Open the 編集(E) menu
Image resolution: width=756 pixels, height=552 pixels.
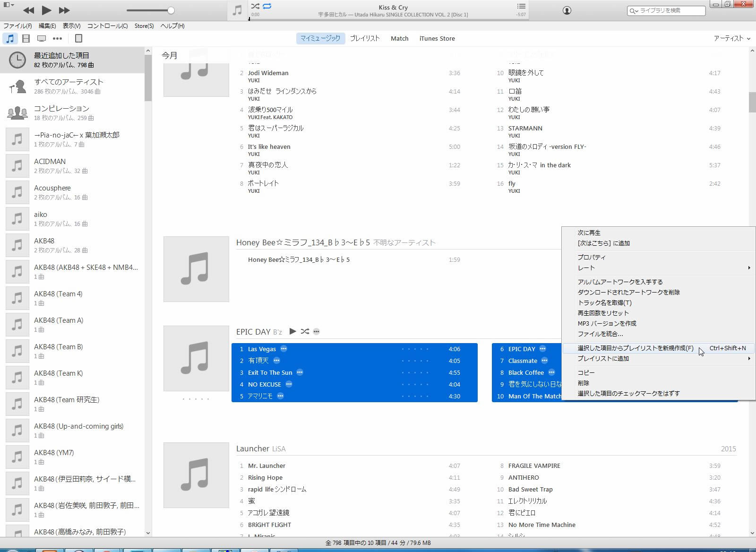pyautogui.click(x=47, y=26)
